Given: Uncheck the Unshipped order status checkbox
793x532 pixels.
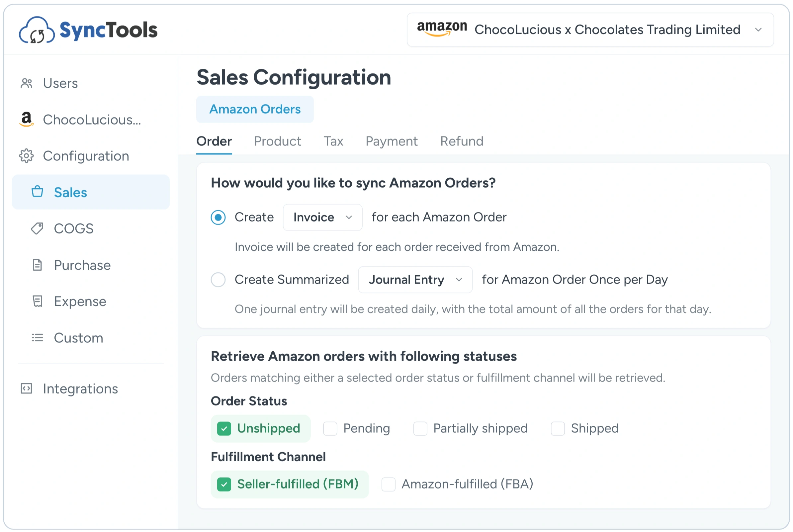Looking at the screenshot, I should point(224,429).
